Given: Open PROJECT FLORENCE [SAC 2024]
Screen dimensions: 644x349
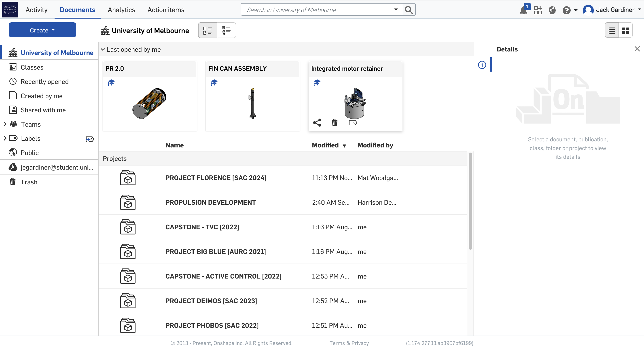Looking at the screenshot, I should coord(216,178).
